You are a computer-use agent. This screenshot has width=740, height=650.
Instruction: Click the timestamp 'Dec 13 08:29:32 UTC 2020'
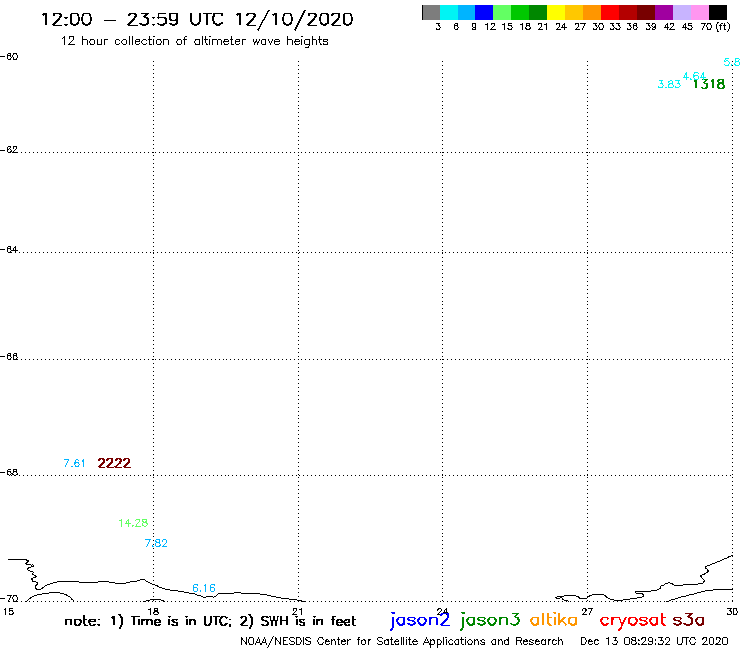[654, 641]
